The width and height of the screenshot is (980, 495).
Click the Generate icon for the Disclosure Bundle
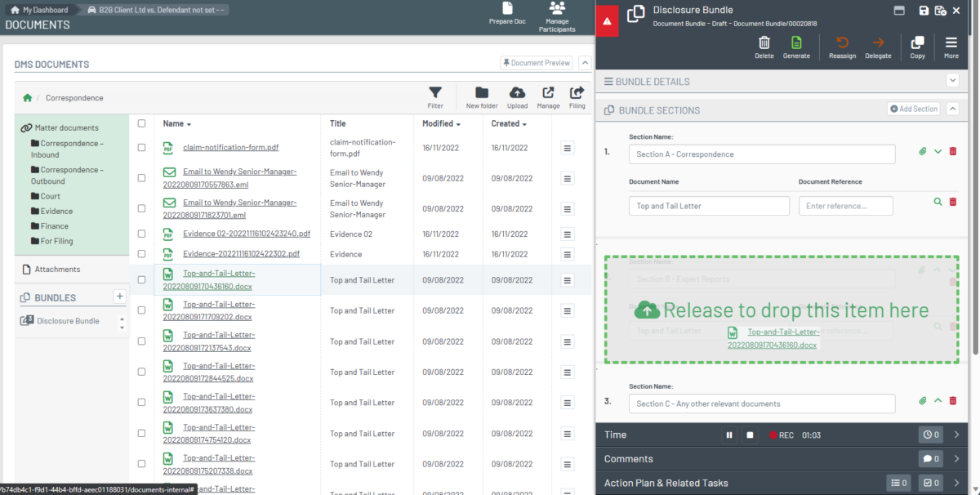coord(797,42)
